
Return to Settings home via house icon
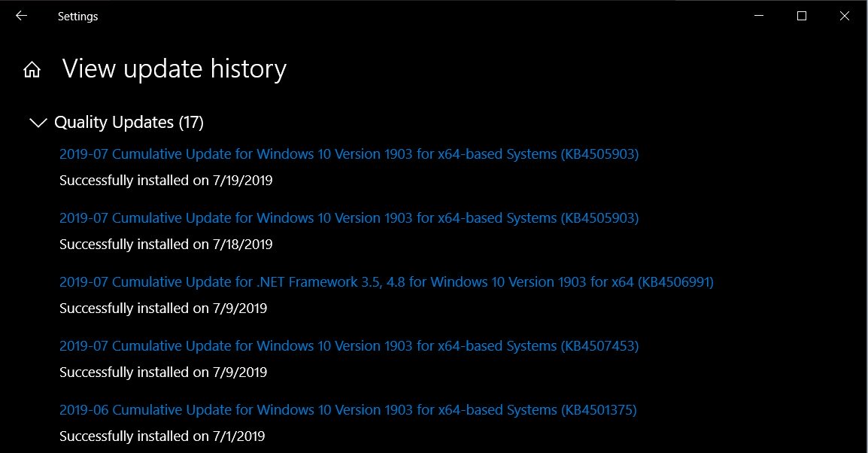click(32, 70)
